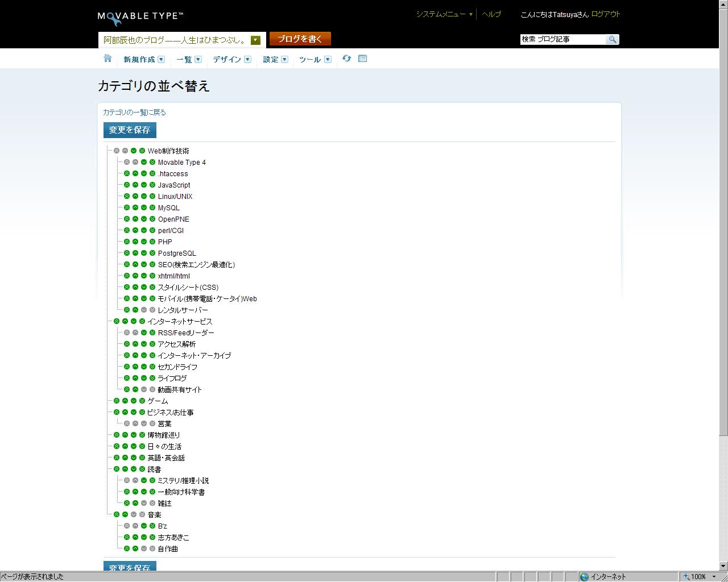
Task: Move 一般向け科学書 up one position
Action: (x=135, y=492)
